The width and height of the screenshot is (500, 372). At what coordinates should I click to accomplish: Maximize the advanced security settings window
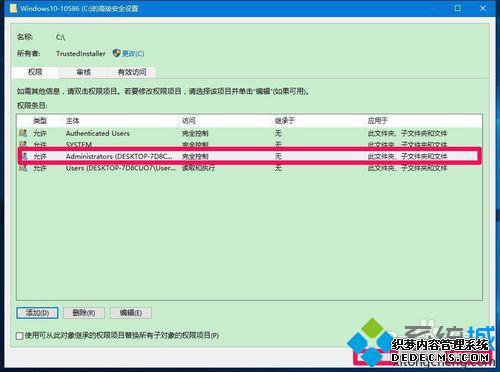click(x=458, y=8)
